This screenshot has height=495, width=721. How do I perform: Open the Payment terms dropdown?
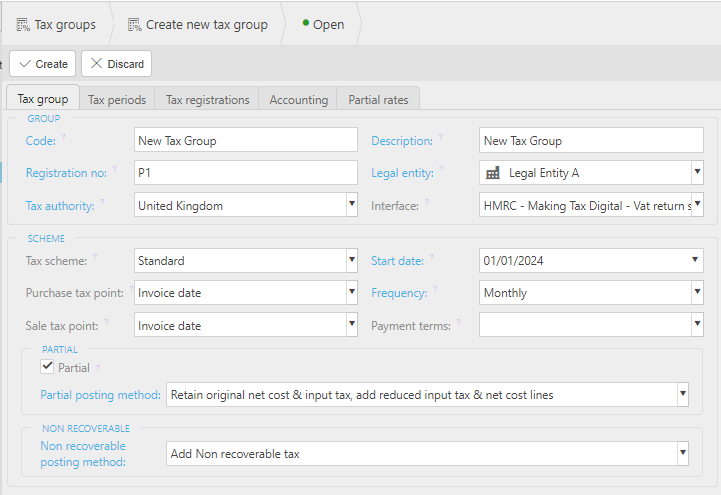pyautogui.click(x=696, y=325)
